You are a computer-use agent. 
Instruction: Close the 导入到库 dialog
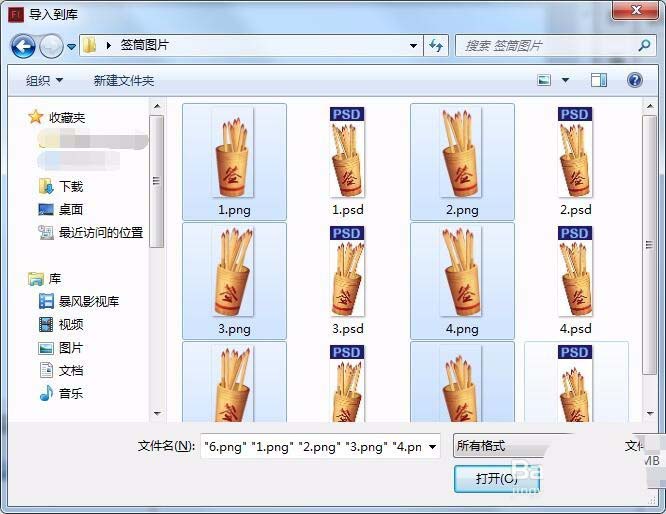pyautogui.click(x=635, y=10)
